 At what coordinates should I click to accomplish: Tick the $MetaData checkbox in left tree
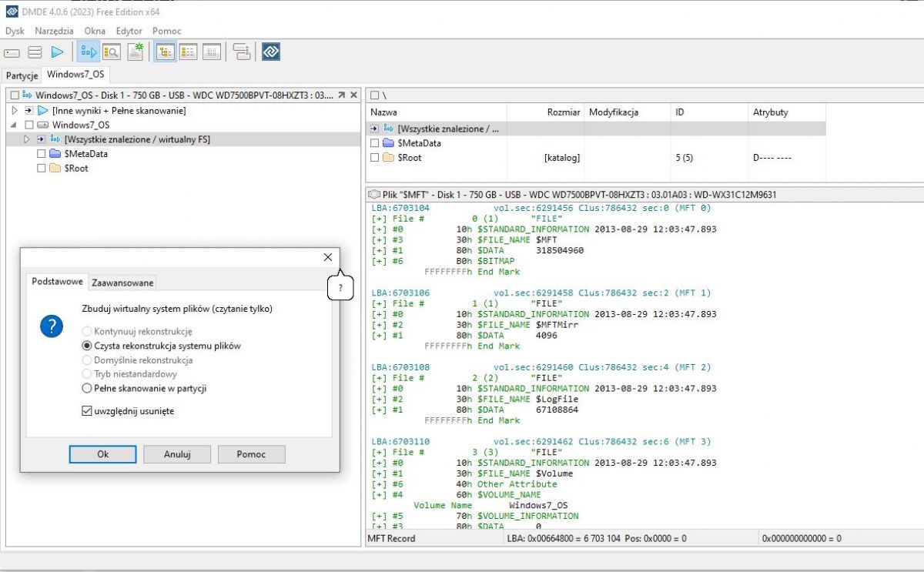42,154
